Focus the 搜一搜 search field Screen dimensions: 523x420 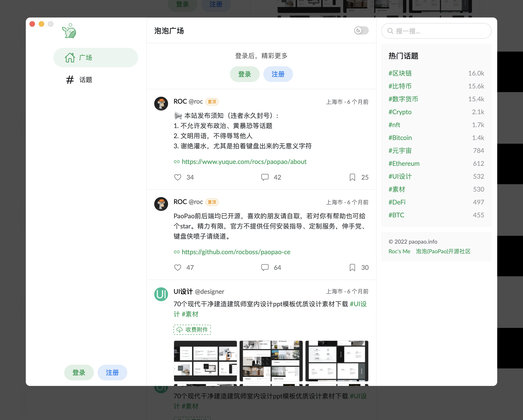pos(439,31)
